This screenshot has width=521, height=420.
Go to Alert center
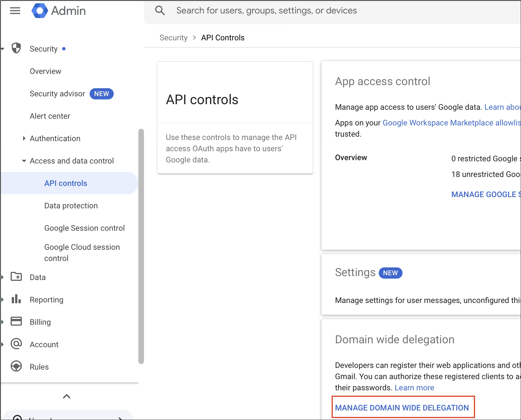click(50, 116)
